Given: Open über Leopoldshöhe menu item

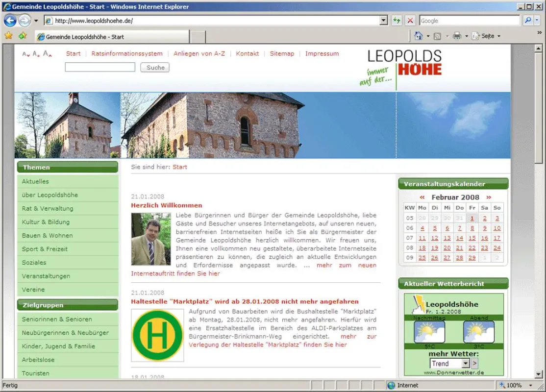Looking at the screenshot, I should (x=68, y=195).
